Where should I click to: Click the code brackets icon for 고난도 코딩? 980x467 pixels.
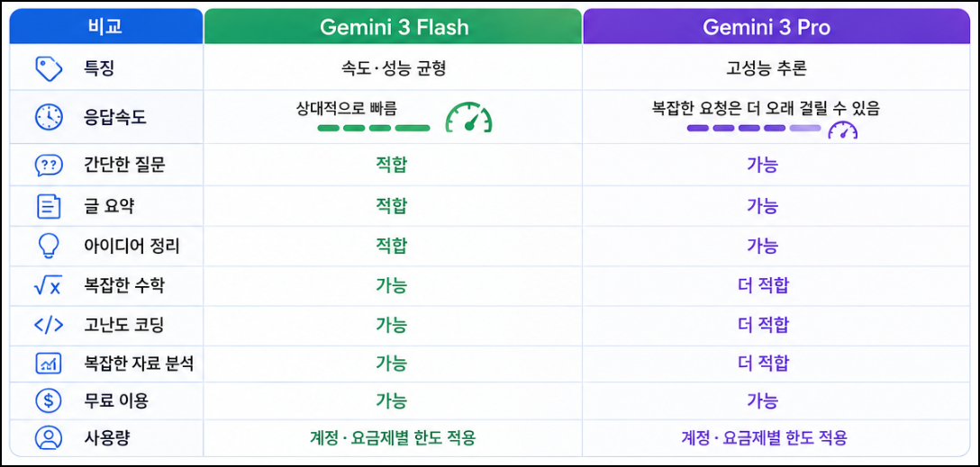pyautogui.click(x=48, y=325)
